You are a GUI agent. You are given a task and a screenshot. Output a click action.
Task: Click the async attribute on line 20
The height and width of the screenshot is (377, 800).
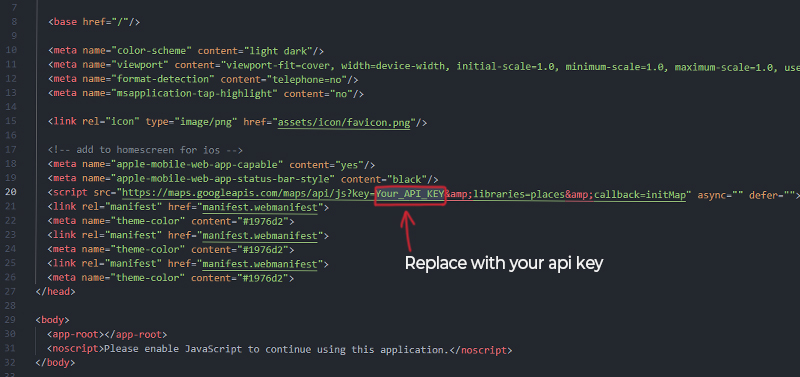point(720,194)
